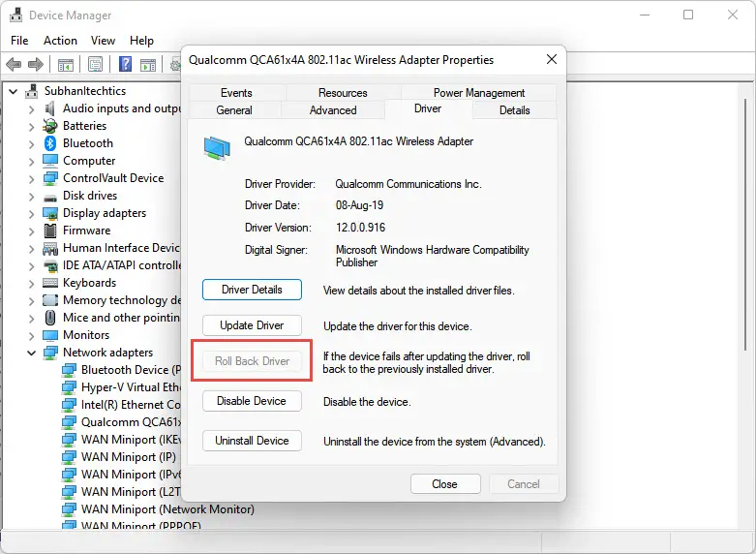The width and height of the screenshot is (756, 554).
Task: Open the View menu
Action: (x=103, y=41)
